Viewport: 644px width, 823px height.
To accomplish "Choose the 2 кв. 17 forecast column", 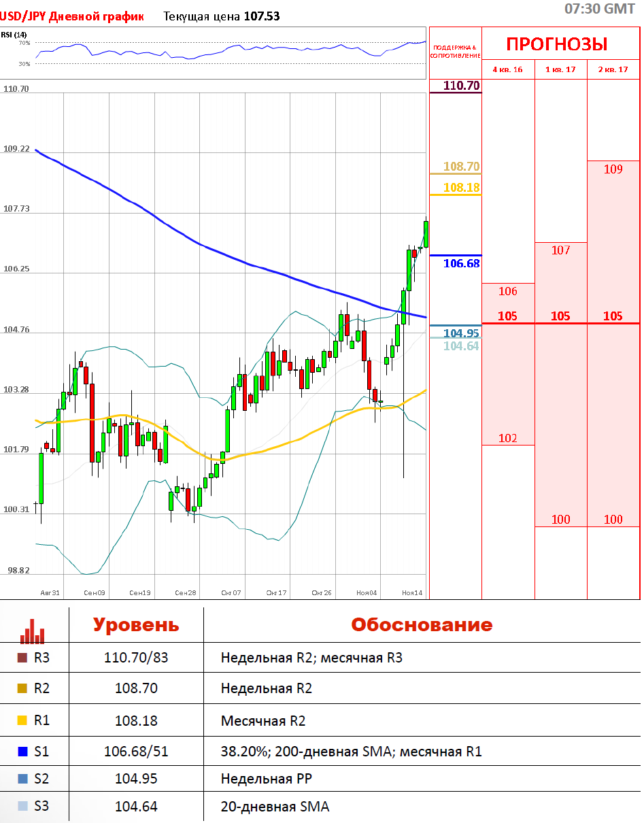I will coord(613,70).
